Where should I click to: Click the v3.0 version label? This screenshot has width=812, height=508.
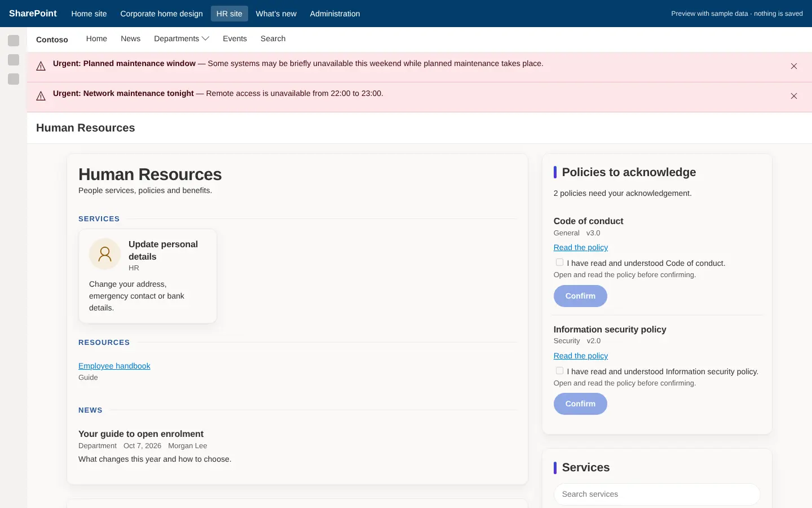pyautogui.click(x=593, y=233)
